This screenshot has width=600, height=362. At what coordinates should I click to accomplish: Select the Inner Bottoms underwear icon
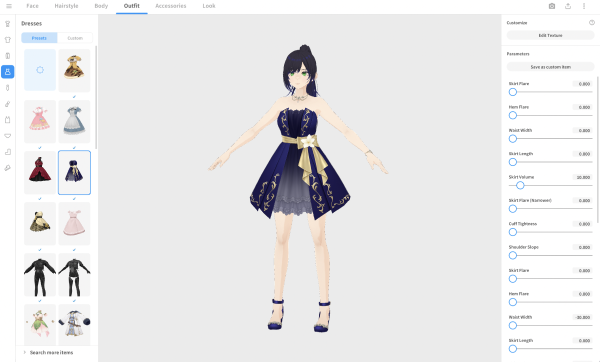(x=8, y=136)
